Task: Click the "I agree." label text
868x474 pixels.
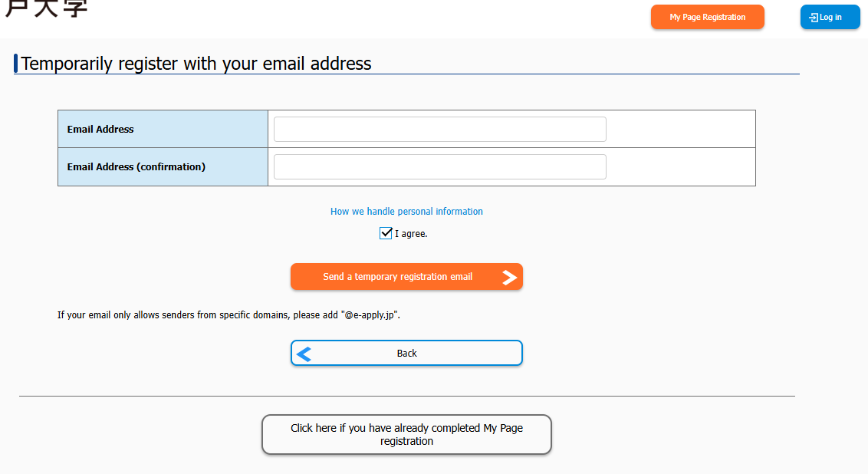Action: pyautogui.click(x=411, y=234)
